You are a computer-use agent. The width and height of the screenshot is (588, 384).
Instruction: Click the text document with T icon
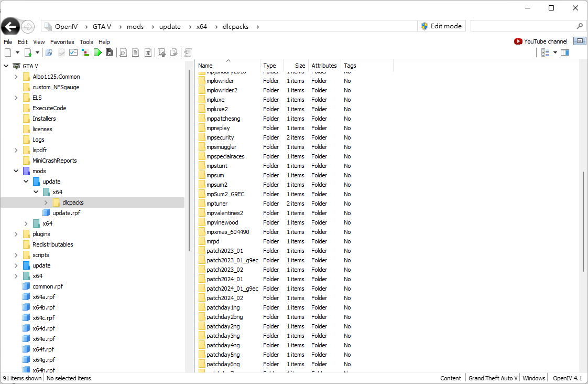pyautogui.click(x=148, y=52)
